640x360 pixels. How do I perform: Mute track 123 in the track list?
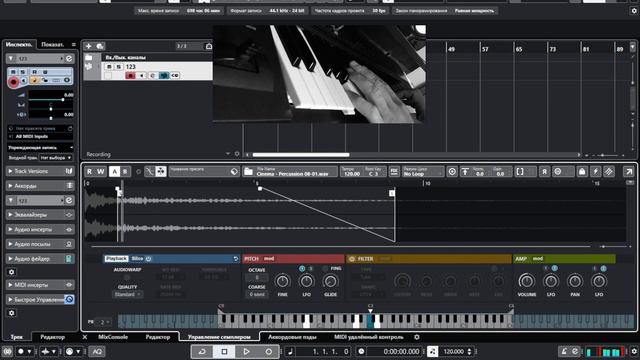(x=109, y=67)
